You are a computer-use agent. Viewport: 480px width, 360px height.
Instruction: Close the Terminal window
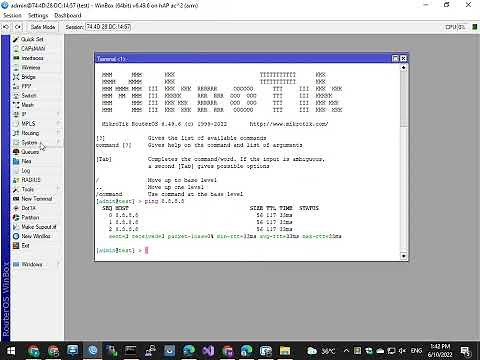[403, 59]
